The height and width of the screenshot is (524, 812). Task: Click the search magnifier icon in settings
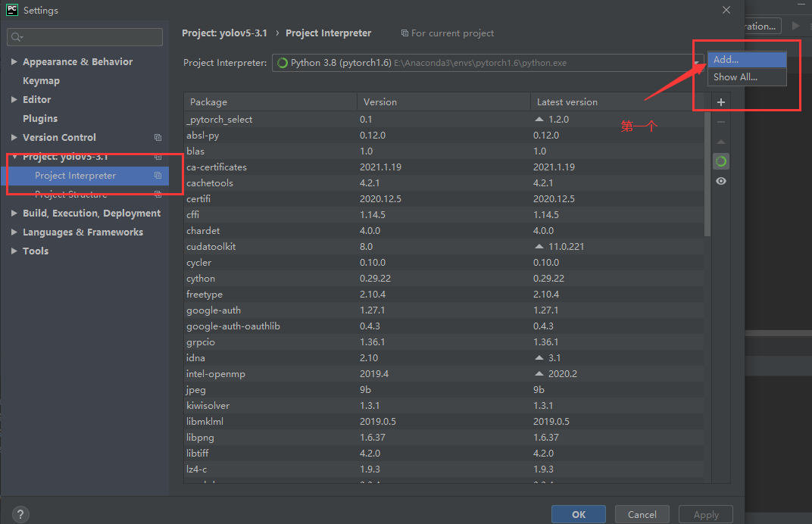click(x=17, y=37)
